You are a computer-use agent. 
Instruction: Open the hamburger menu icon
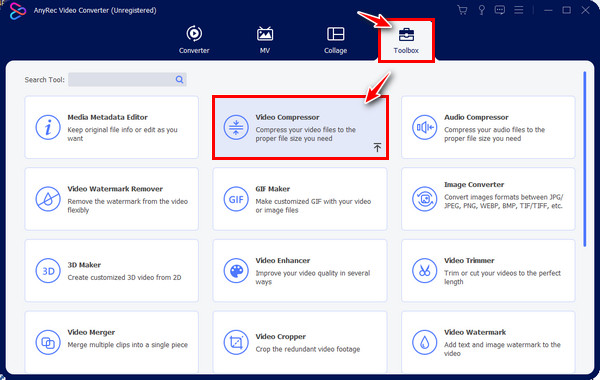point(518,10)
